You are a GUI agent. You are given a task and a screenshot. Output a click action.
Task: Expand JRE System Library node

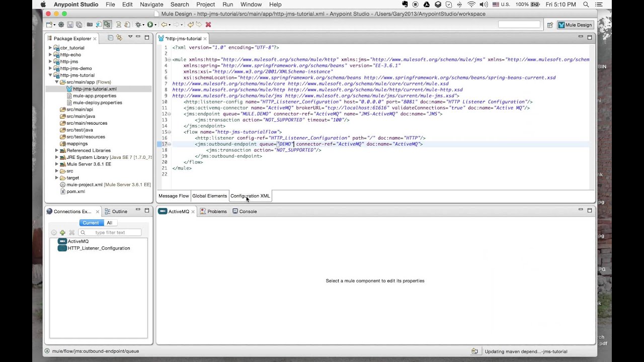(57, 157)
